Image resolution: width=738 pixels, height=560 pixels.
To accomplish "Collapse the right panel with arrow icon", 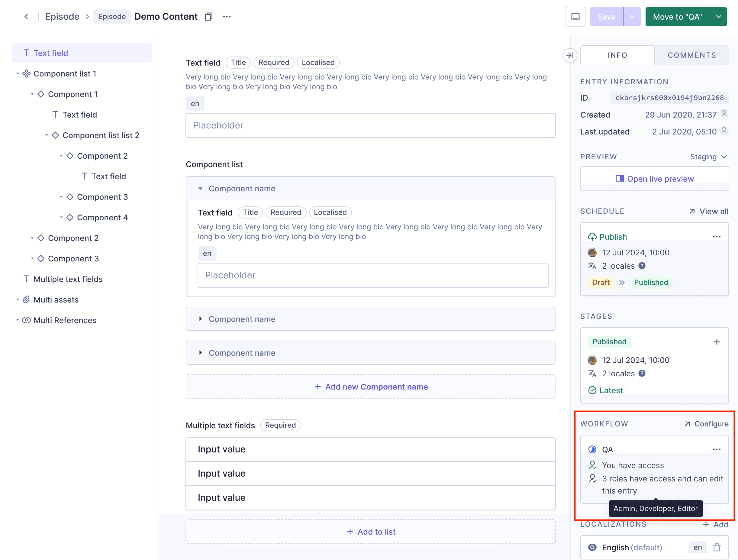I will click(x=569, y=55).
